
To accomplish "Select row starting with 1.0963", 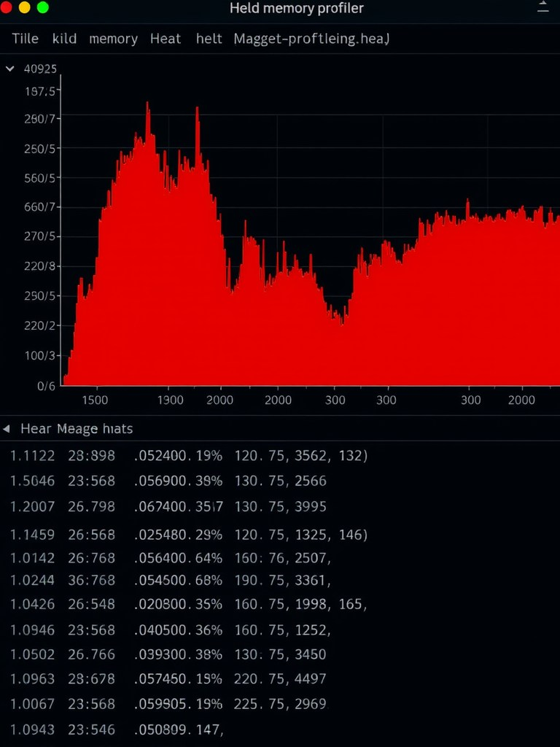I will click(x=168, y=678).
